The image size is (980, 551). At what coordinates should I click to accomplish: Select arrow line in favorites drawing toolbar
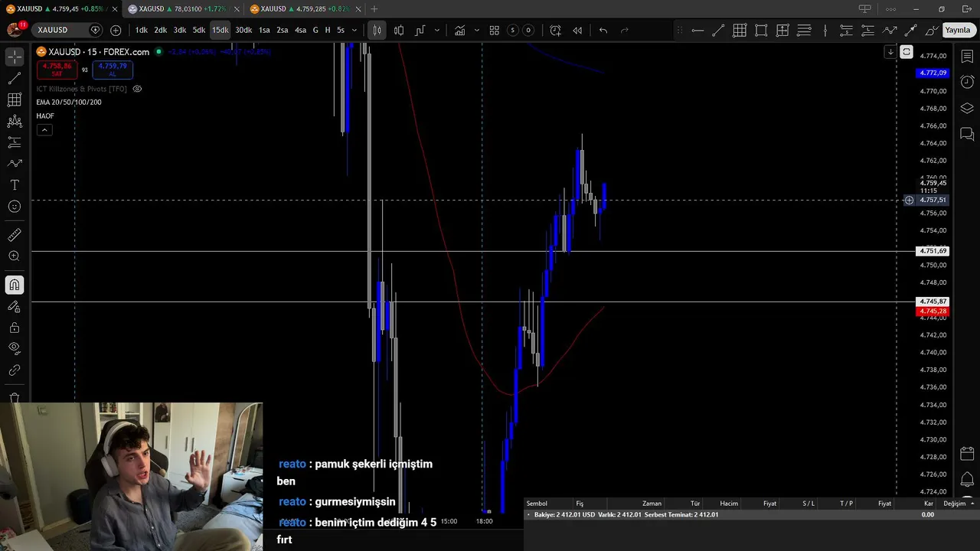[x=910, y=31]
